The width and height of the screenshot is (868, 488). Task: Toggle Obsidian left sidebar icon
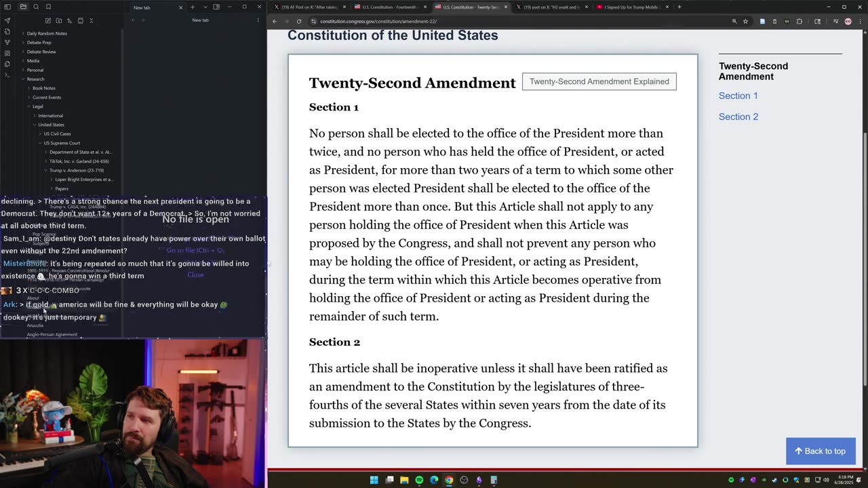(x=7, y=7)
